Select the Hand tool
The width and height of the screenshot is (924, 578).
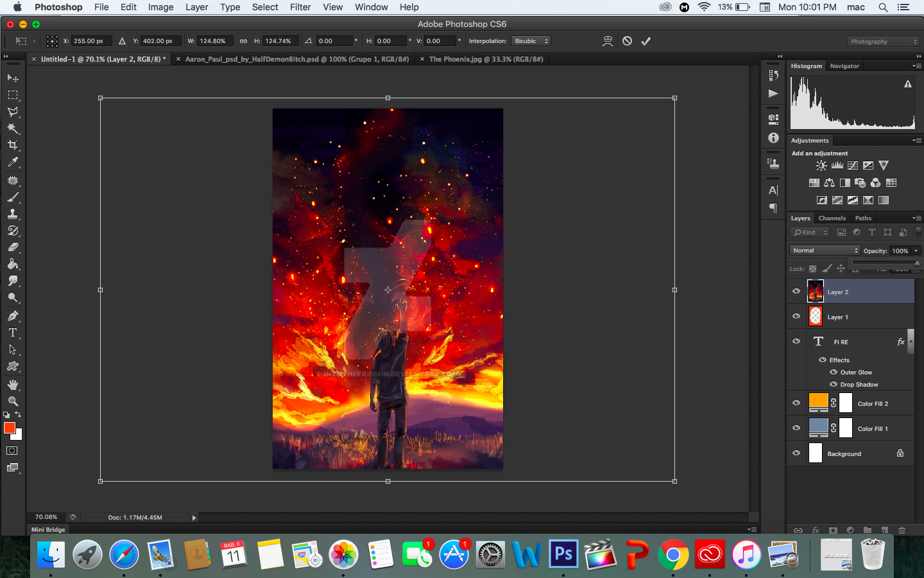coord(13,385)
